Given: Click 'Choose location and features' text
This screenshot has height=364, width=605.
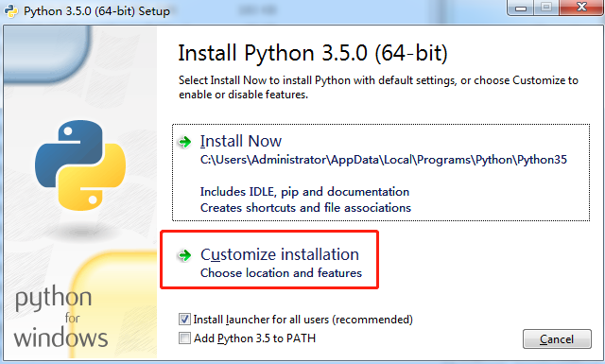Looking at the screenshot, I should pos(281,273).
